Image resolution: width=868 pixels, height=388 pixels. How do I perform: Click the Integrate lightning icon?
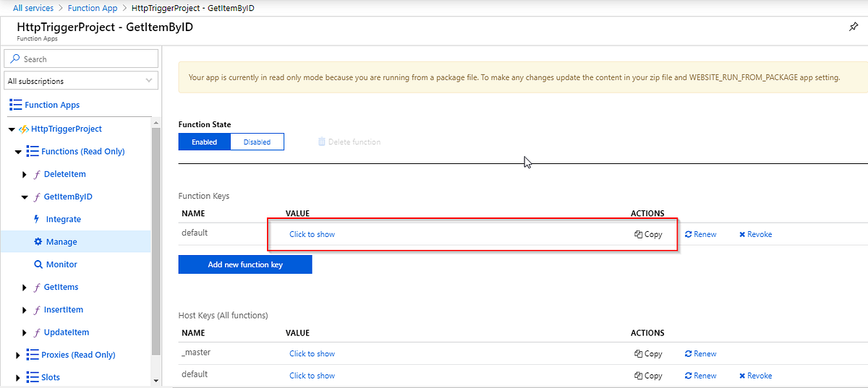pyautogui.click(x=38, y=219)
